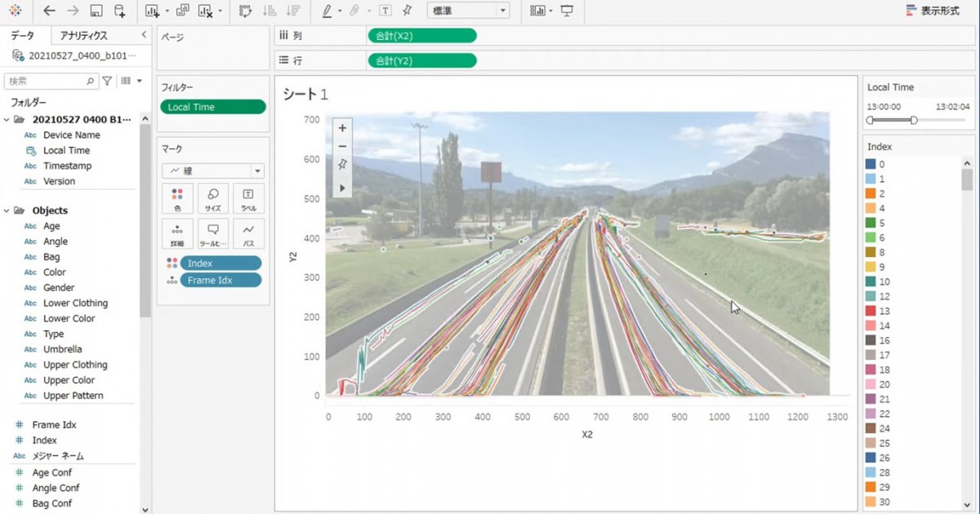Switch to the アナリティクス tab

(x=84, y=36)
